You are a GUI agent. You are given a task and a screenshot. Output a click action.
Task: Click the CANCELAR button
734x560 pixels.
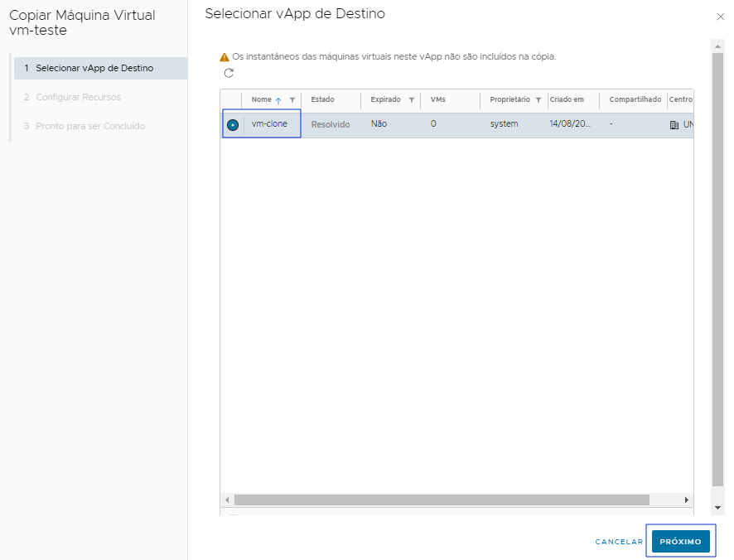coord(619,542)
